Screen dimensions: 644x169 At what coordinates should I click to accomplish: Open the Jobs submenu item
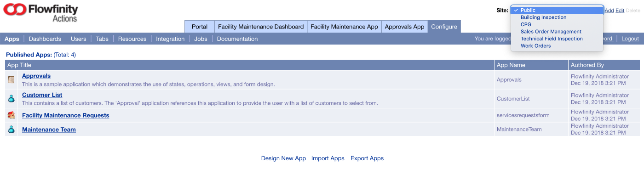click(201, 39)
